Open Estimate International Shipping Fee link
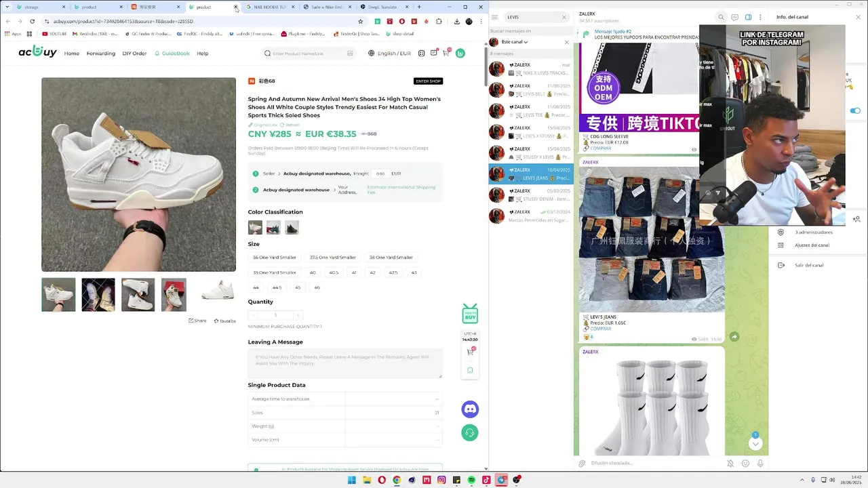868x488 pixels. [x=401, y=190]
